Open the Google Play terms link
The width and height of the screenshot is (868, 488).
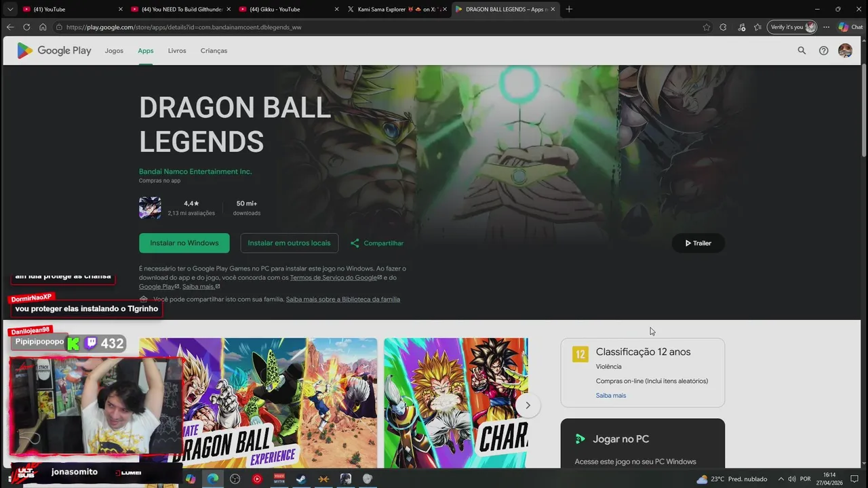pos(159,287)
